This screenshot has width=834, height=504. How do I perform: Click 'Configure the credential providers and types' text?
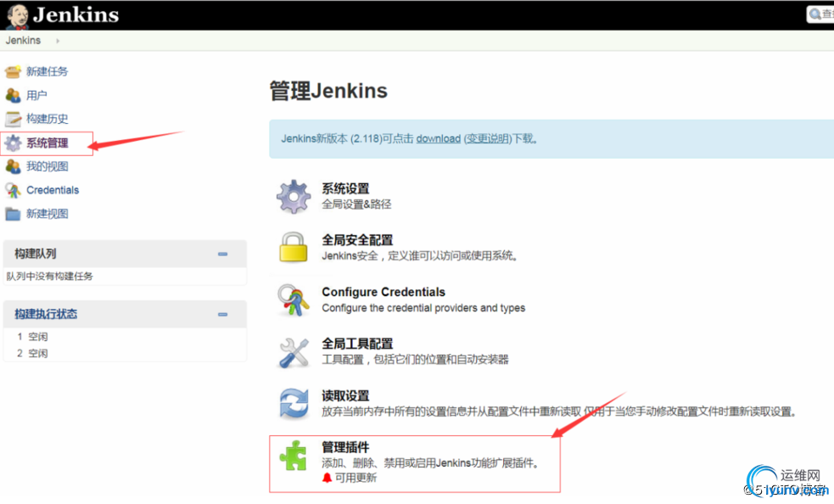[x=423, y=308]
